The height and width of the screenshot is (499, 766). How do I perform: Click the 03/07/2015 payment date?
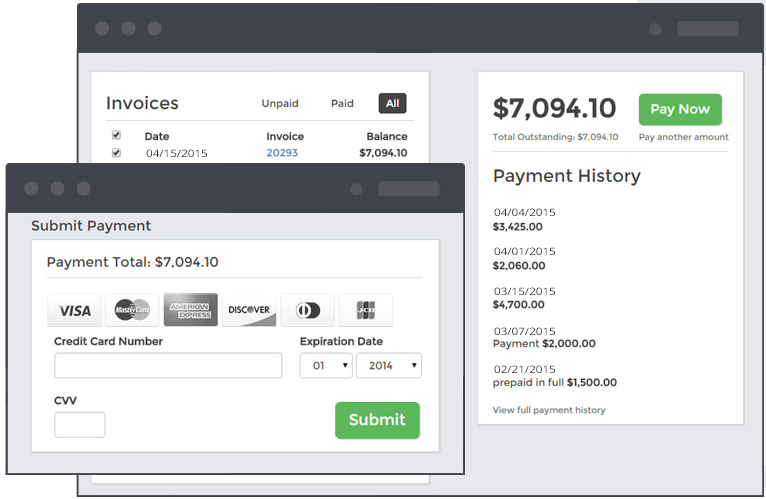tap(524, 331)
